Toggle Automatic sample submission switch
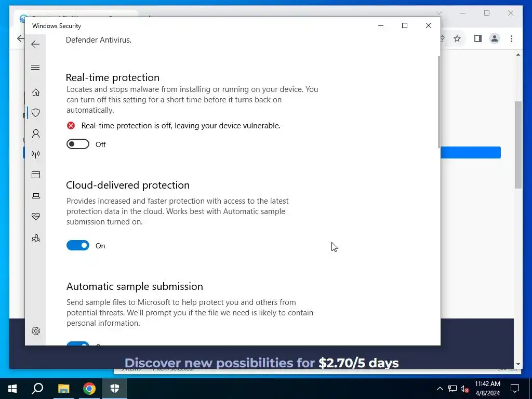The image size is (532, 399). click(x=78, y=343)
